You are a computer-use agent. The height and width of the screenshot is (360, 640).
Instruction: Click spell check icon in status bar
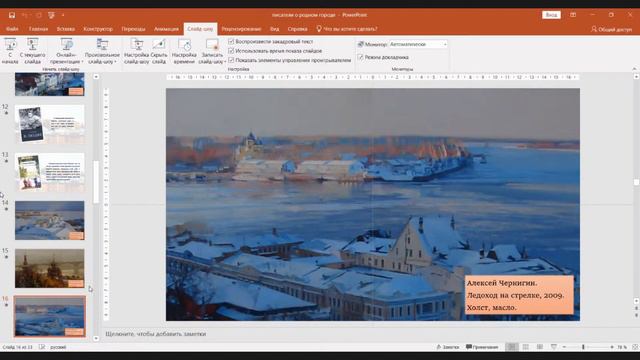pos(42,347)
